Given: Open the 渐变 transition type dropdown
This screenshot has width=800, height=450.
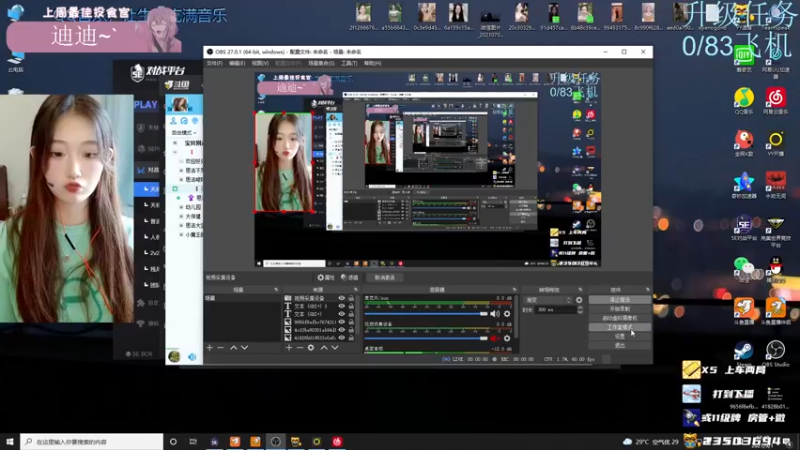Looking at the screenshot, I should coord(548,300).
